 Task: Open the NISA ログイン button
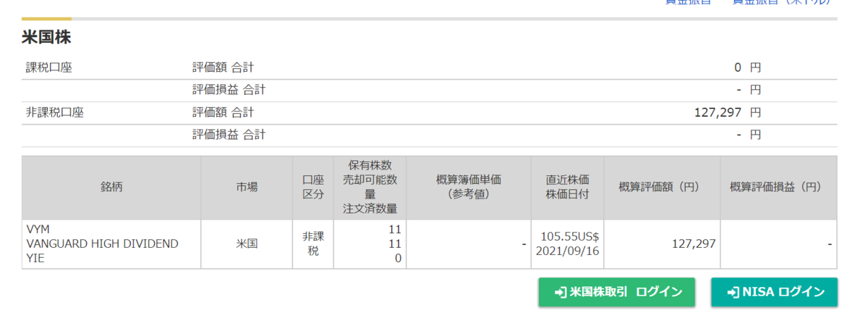pos(774,292)
